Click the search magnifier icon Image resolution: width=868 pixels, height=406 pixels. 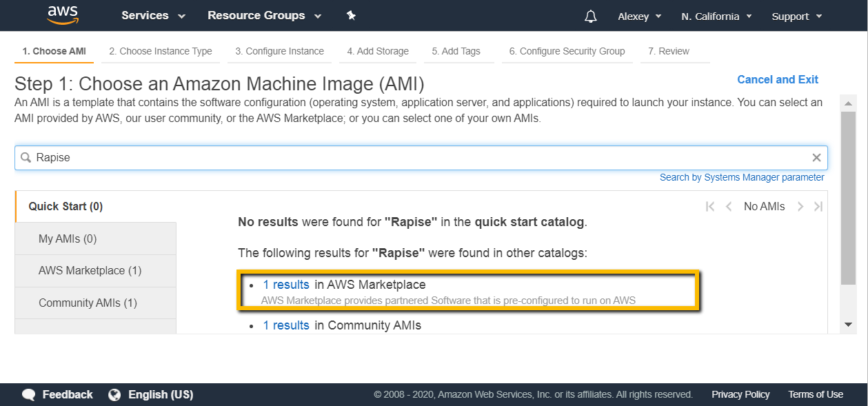26,158
